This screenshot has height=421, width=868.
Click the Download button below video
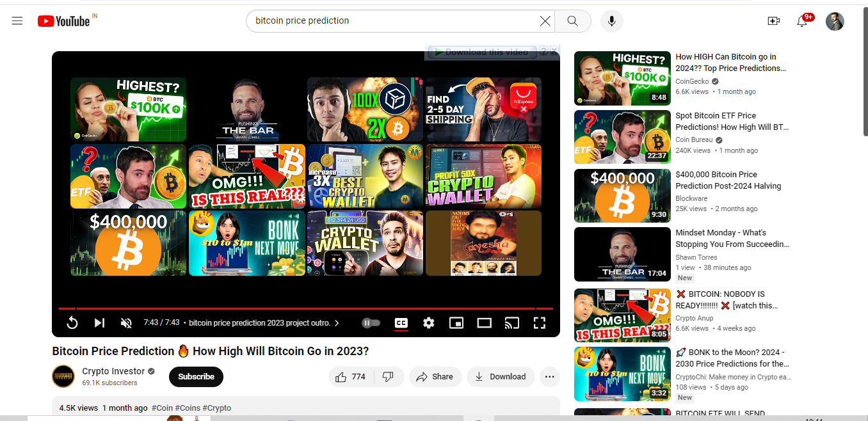(x=501, y=377)
